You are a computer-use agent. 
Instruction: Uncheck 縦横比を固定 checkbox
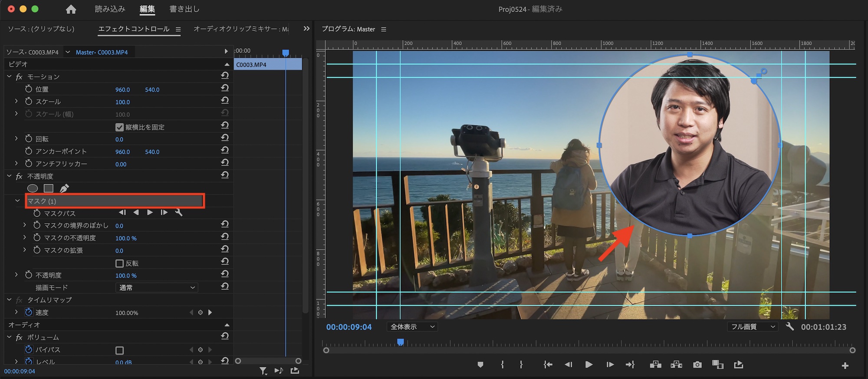click(x=120, y=127)
